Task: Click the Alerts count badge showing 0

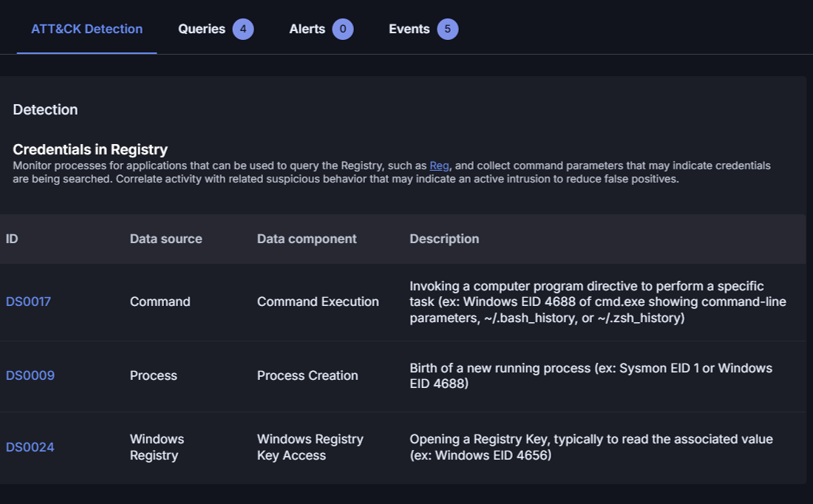Action: [342, 30]
